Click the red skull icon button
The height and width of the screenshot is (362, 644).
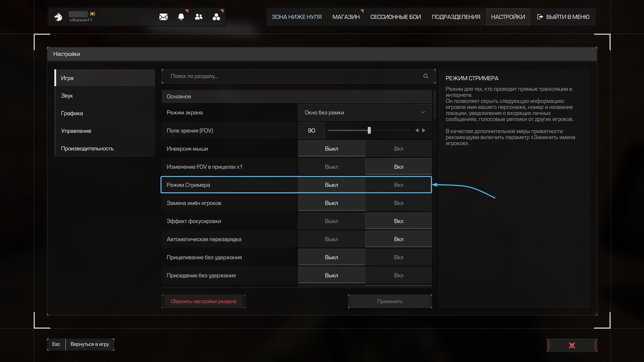pos(572,345)
